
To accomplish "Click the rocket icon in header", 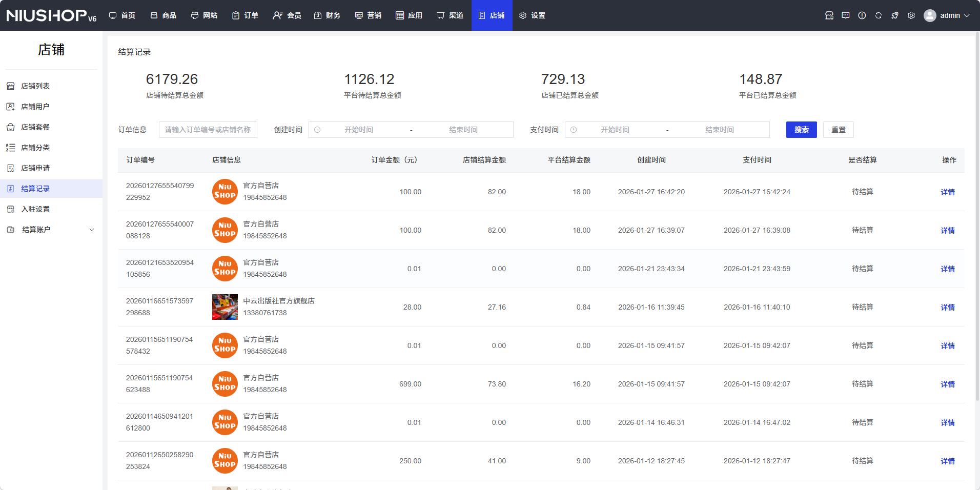I will tap(894, 15).
